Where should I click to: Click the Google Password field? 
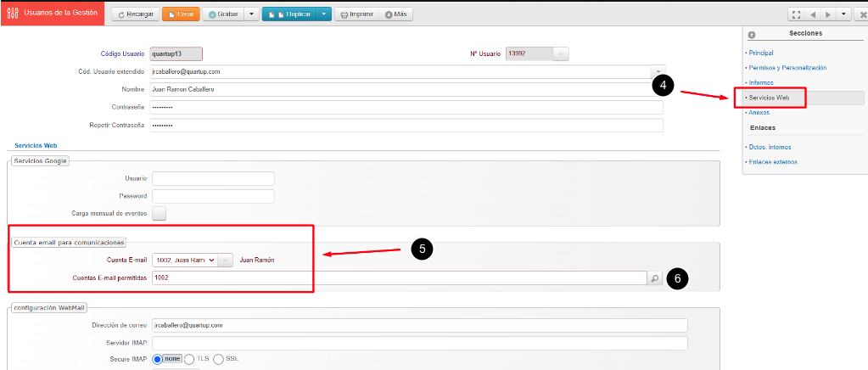pyautogui.click(x=213, y=196)
